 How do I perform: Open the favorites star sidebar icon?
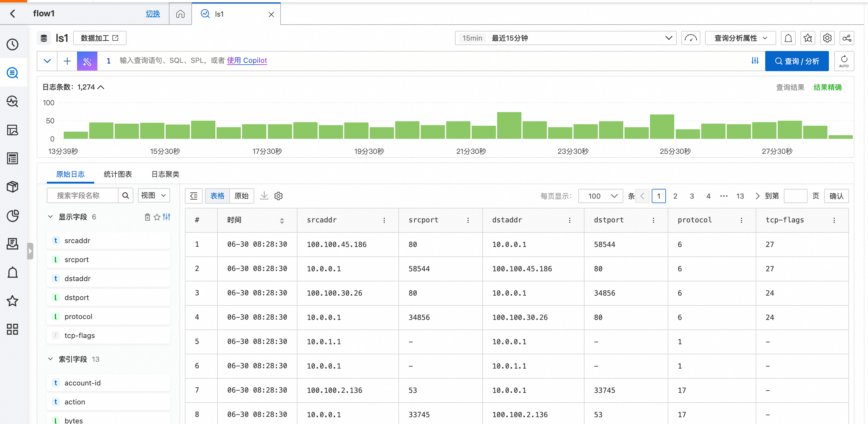(x=13, y=301)
